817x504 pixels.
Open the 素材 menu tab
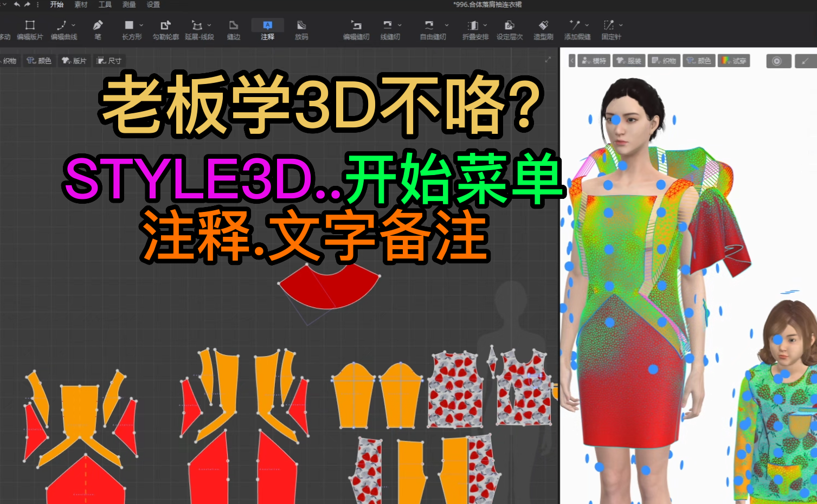coord(81,4)
